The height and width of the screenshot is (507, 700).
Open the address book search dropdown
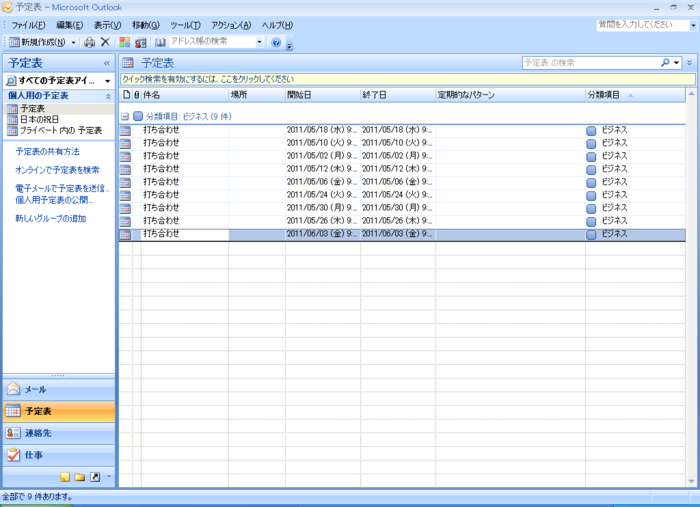coord(259,42)
